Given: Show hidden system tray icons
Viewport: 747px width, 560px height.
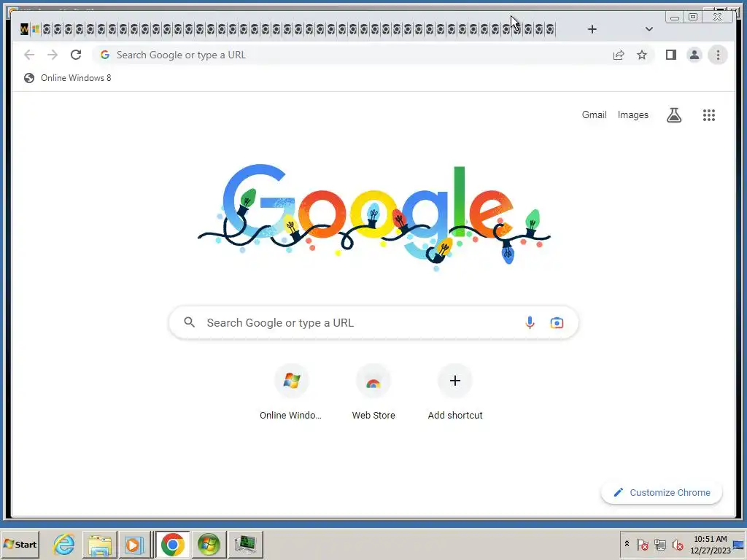Looking at the screenshot, I should click(x=627, y=544).
